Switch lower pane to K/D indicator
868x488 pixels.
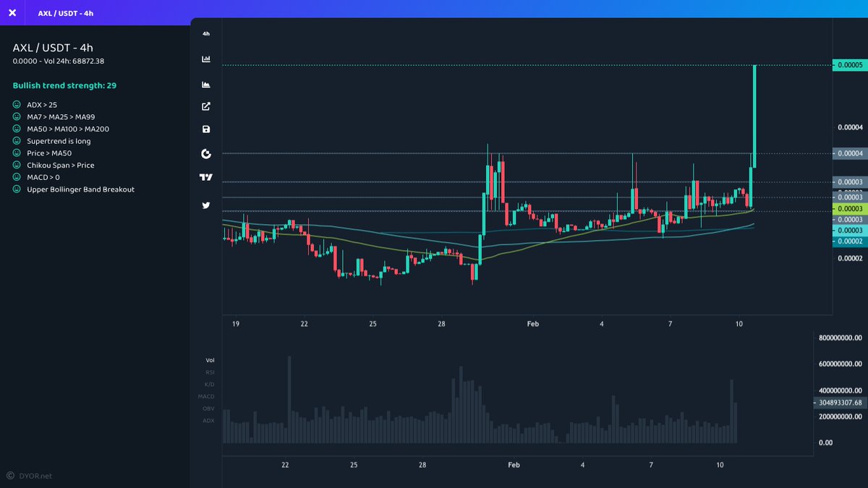coord(210,384)
